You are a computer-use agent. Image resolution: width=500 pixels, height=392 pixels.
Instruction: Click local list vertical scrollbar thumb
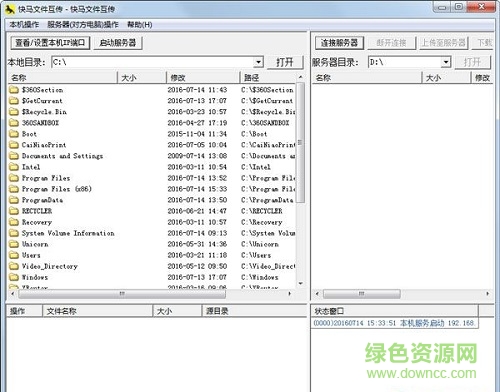tap(300, 142)
